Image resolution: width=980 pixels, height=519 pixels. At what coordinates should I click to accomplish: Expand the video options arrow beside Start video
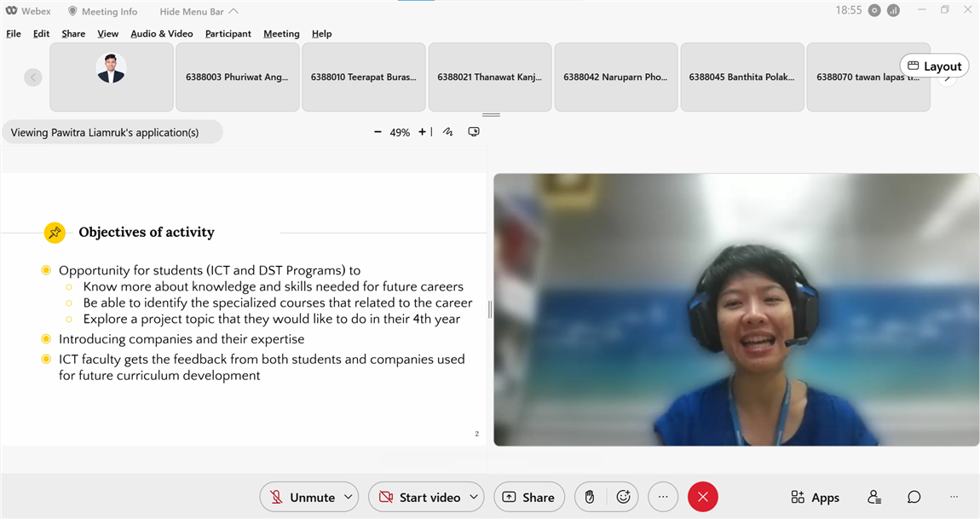tap(473, 497)
